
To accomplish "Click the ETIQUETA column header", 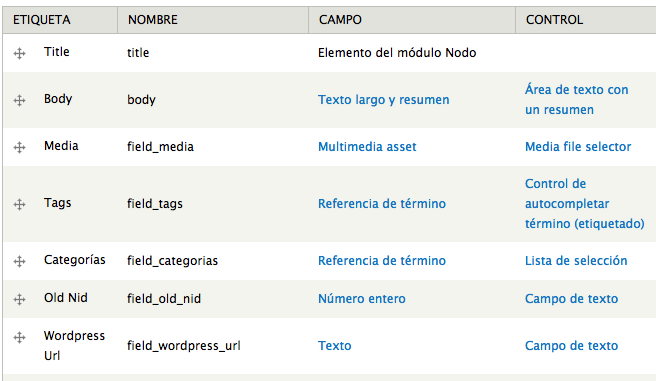I will [x=42, y=20].
